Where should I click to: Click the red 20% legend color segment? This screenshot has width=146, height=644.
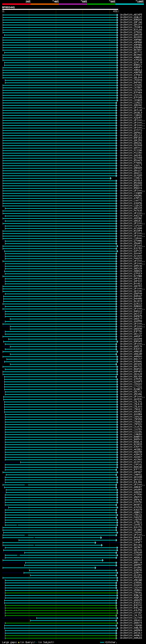click(x=16, y=4)
